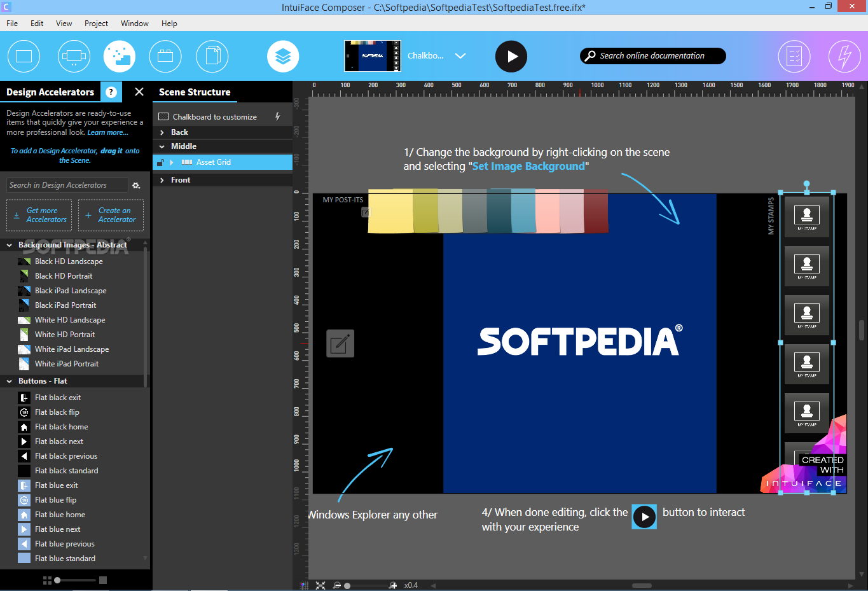Image resolution: width=868 pixels, height=591 pixels.
Task: Focus Search online documentation field
Action: click(652, 56)
